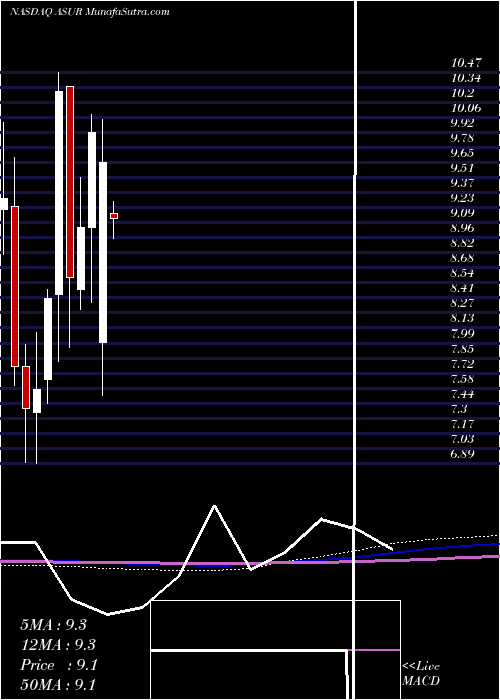Pick the 7.03 price label
The image size is (500, 700).
tap(462, 439)
